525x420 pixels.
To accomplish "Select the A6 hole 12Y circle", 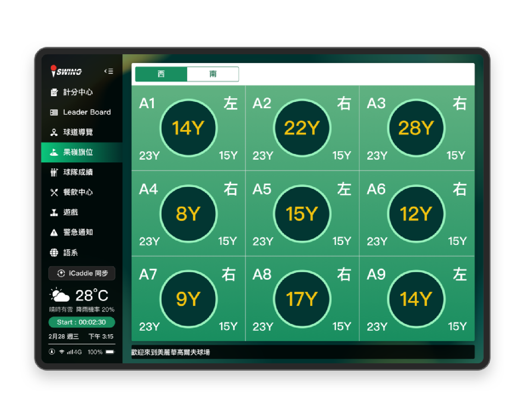I will point(416,213).
